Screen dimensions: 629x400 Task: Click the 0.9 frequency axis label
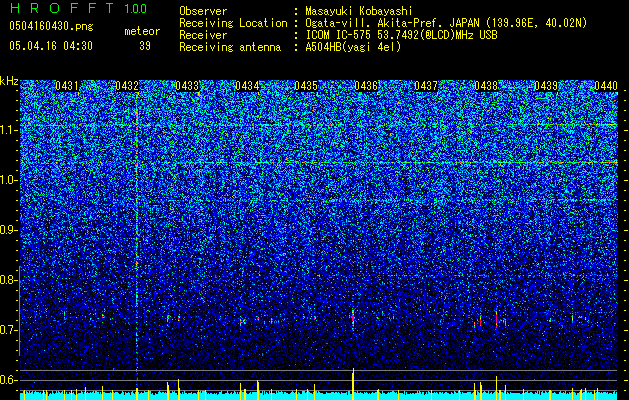click(8, 230)
